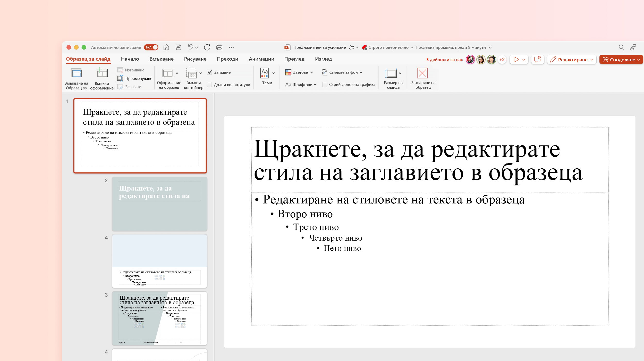
Task: Click Предназначен за усилване file title
Action: coord(319,47)
